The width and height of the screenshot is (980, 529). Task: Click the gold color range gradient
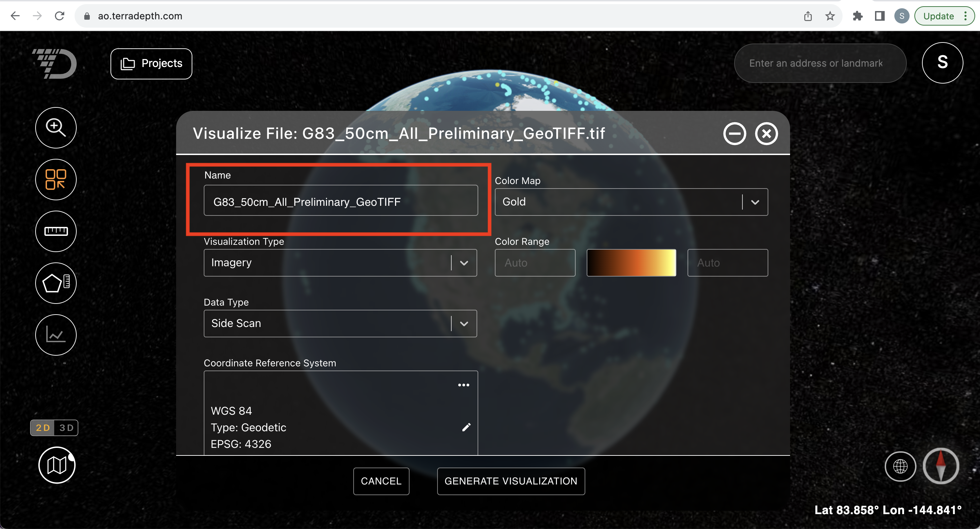coord(631,263)
